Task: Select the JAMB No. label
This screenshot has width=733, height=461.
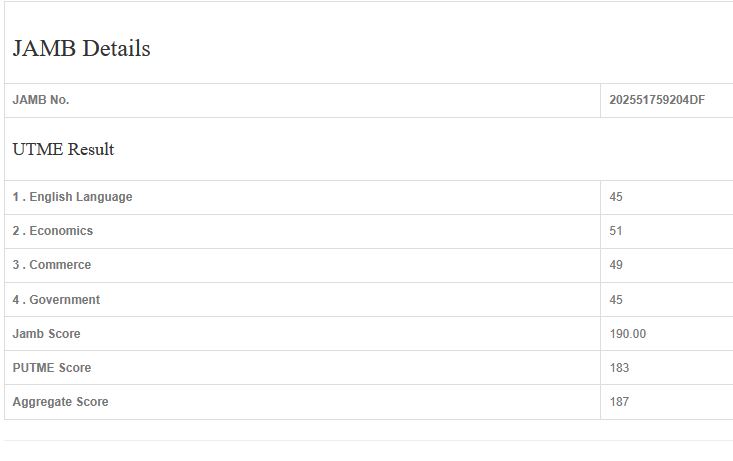Action: coord(41,100)
